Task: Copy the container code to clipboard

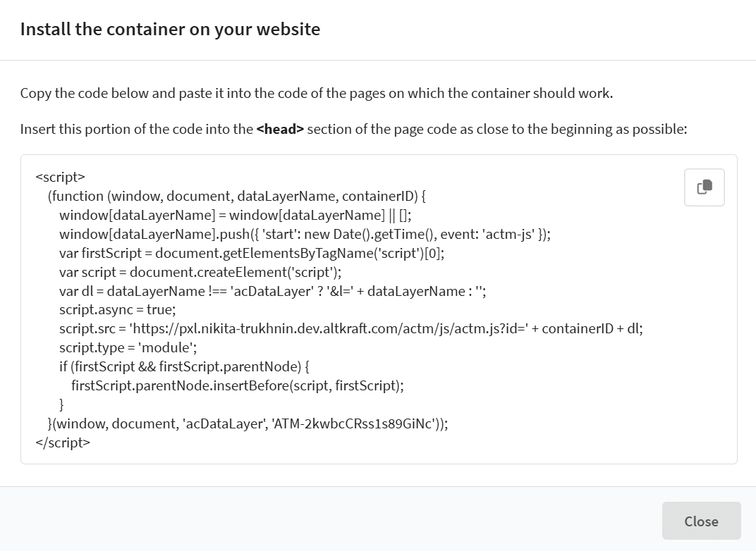Action: [704, 187]
